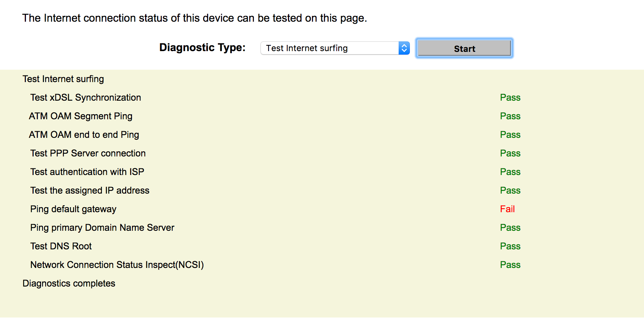
Task: Select the Test xDSL Synchronization row
Action: click(86, 98)
